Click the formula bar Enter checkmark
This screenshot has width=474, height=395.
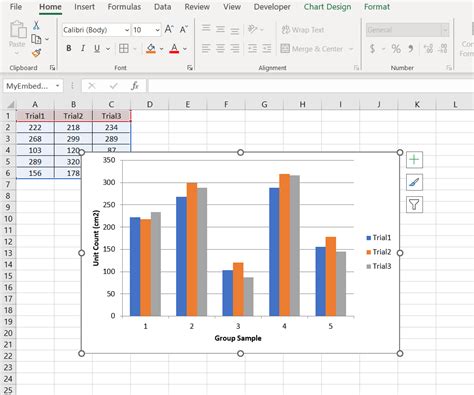pos(114,86)
